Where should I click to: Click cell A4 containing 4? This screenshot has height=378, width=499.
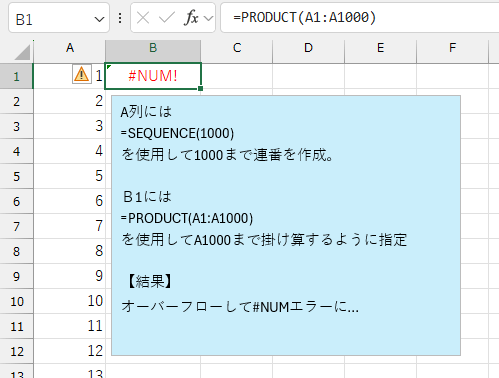click(x=70, y=151)
